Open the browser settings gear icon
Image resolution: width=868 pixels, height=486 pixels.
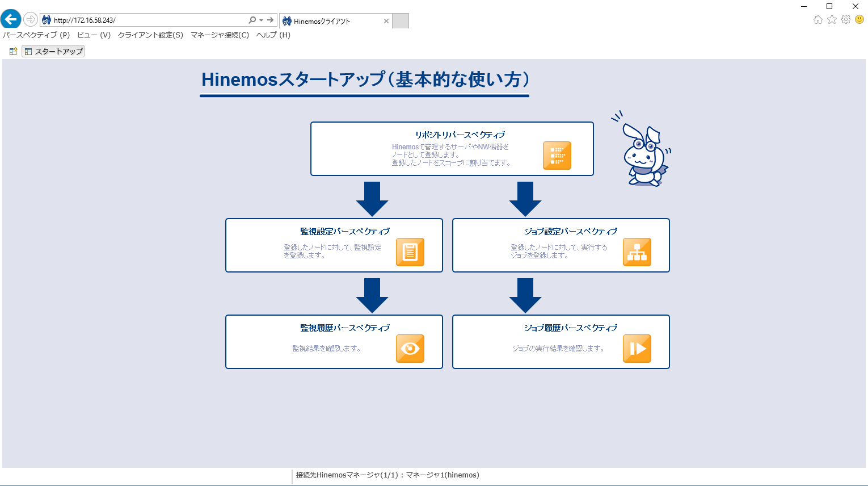[846, 20]
